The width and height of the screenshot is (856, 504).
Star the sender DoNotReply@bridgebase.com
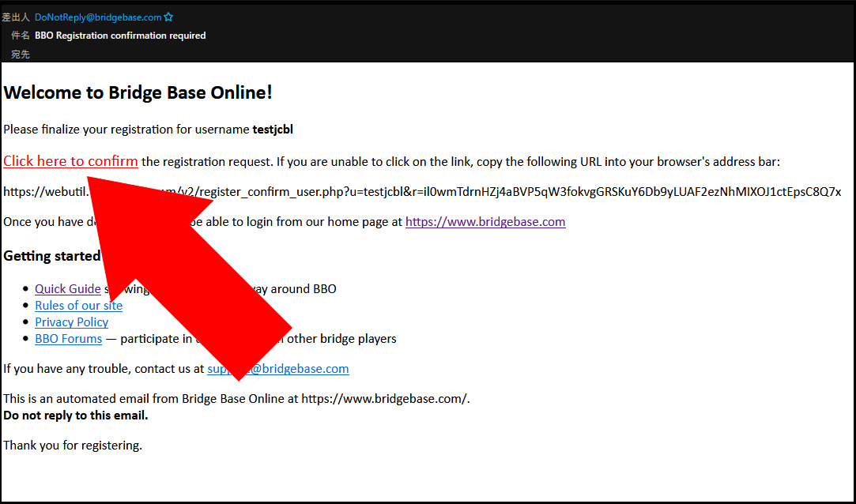168,17
